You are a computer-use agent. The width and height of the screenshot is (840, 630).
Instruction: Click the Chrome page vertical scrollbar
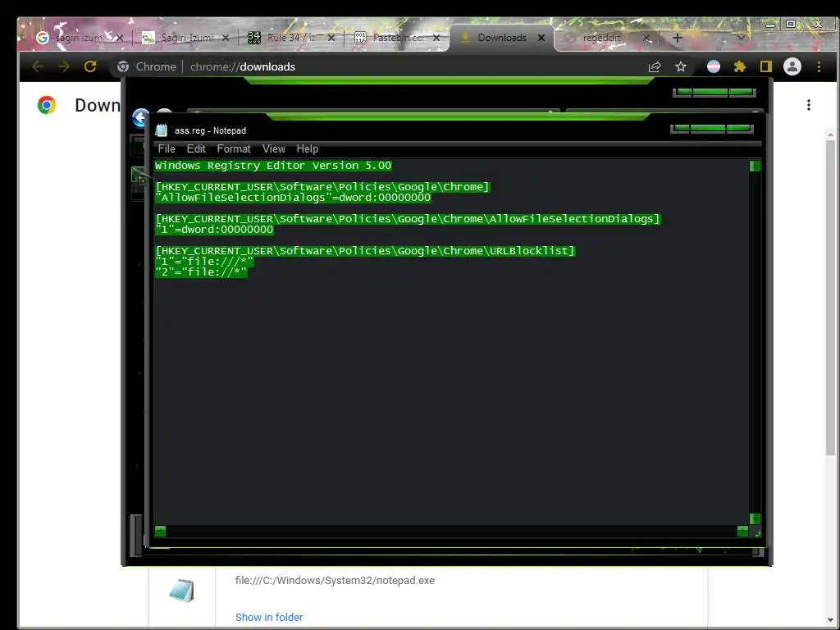pyautogui.click(x=830, y=297)
